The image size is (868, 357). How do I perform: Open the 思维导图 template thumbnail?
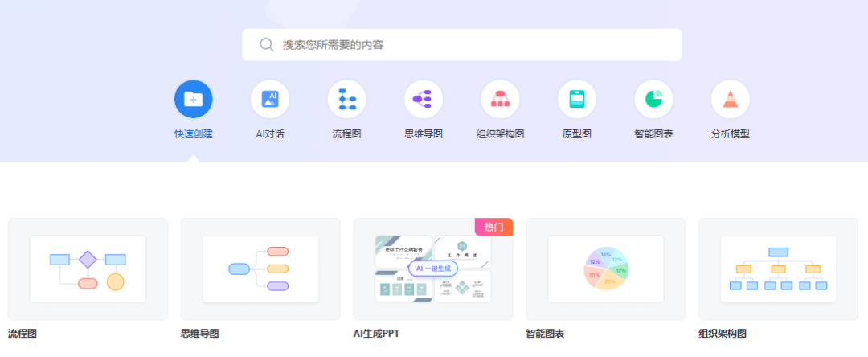[260, 269]
